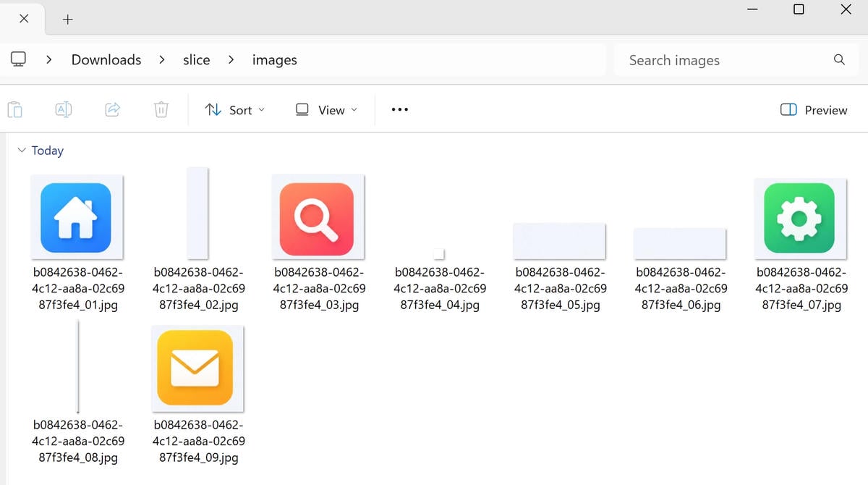Click the Paste clipboard icon
This screenshot has width=868, height=485.
[14, 110]
